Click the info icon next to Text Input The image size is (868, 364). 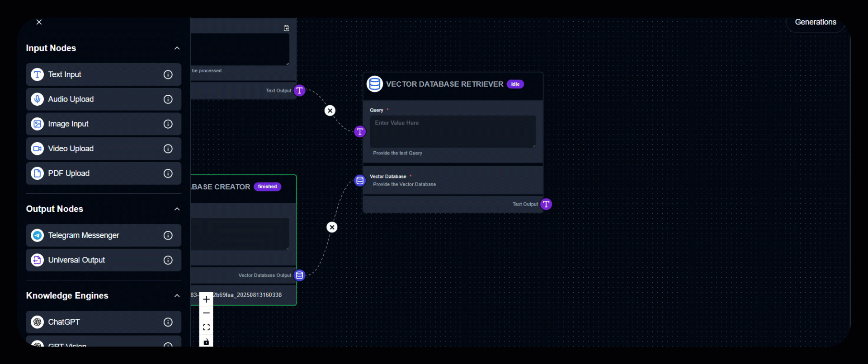pyautogui.click(x=168, y=75)
